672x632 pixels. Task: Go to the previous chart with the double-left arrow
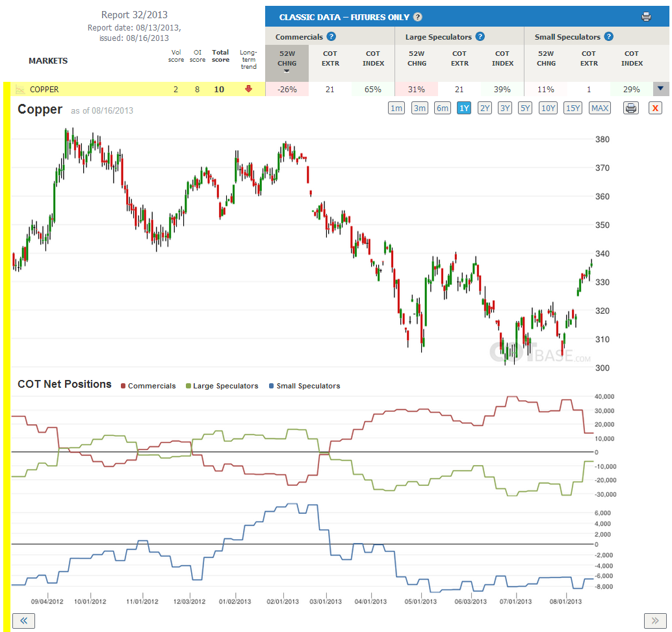[x=23, y=620]
